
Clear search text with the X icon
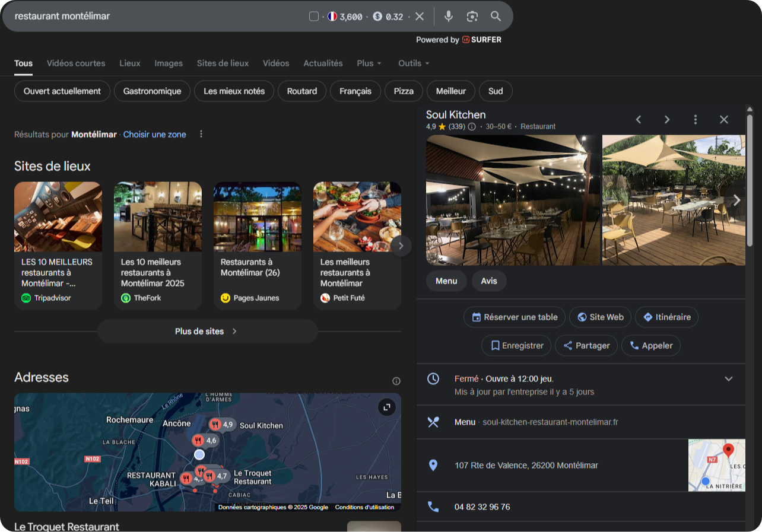[x=420, y=17]
